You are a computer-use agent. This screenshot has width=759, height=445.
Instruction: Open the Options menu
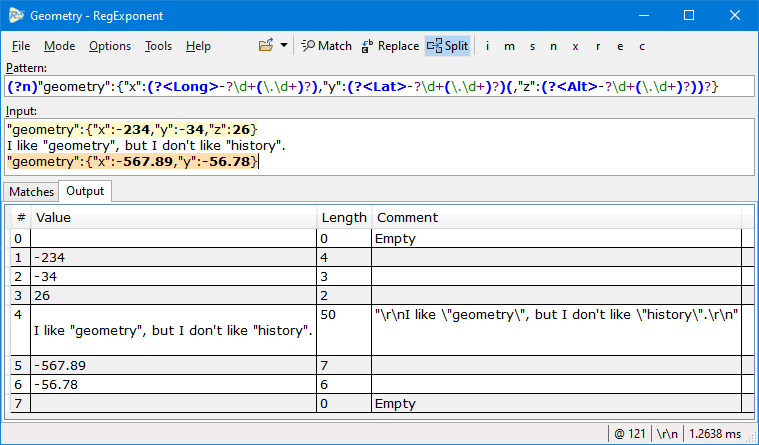pyautogui.click(x=110, y=46)
